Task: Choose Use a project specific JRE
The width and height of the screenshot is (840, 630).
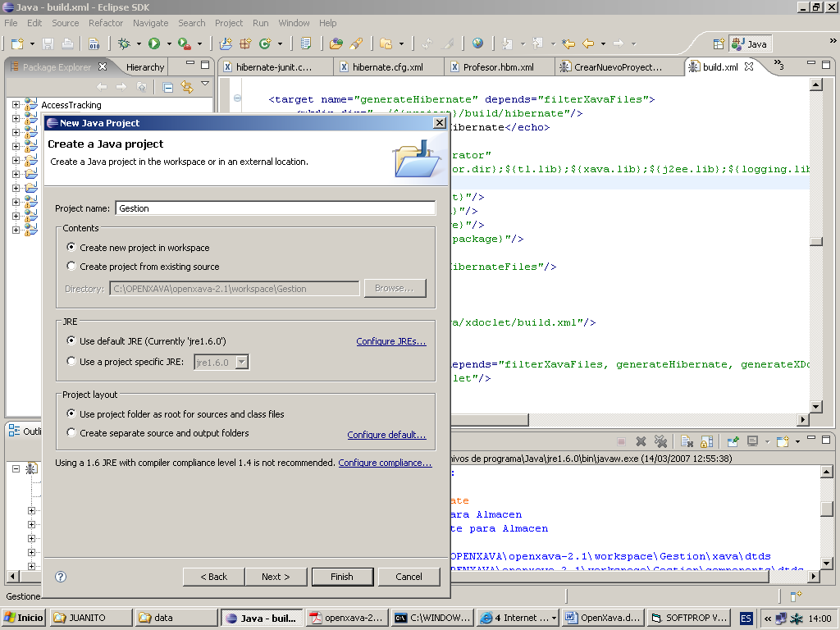Action: point(71,361)
